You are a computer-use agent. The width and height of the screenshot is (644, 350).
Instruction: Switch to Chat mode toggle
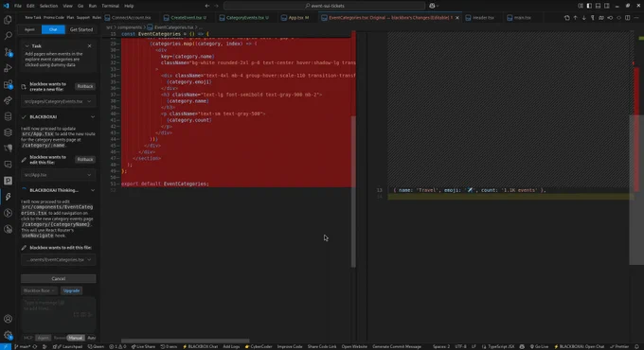point(53,29)
